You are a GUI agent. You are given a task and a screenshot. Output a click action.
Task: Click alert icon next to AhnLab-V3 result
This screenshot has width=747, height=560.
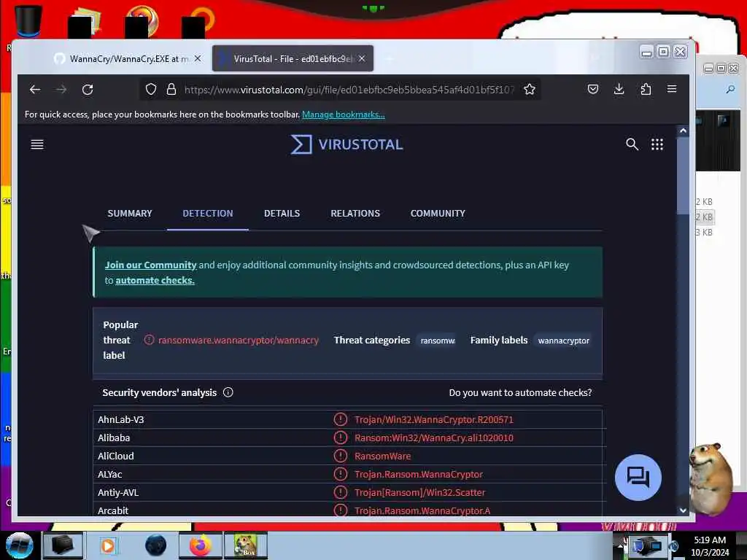340,419
